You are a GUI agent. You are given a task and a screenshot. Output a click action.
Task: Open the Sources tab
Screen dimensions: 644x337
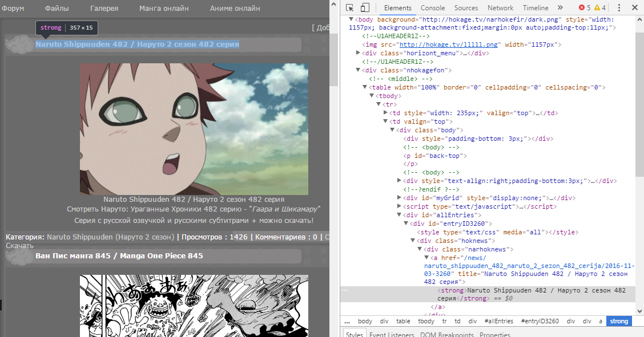click(x=466, y=8)
